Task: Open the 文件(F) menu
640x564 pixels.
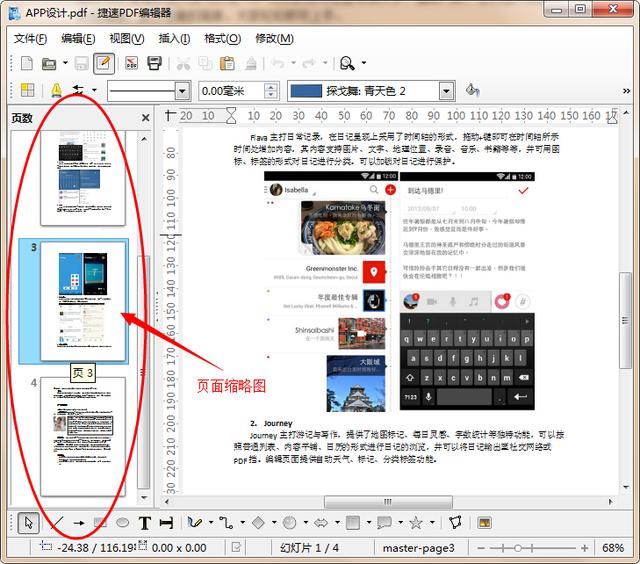Action: [x=31, y=39]
